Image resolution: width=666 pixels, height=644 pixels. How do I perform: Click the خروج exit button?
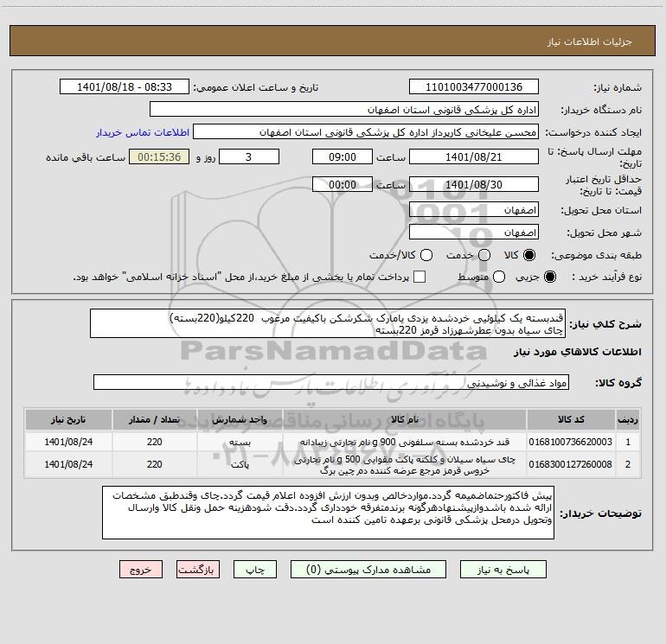click(141, 570)
